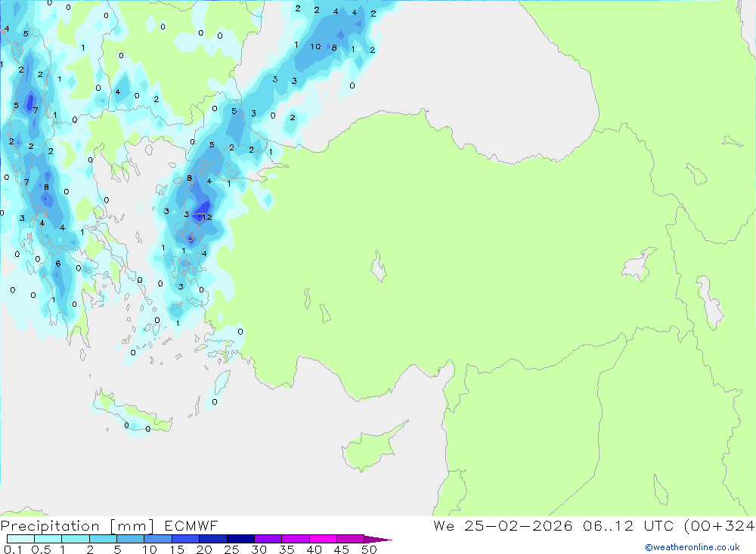756x554 pixels.
Task: Select the 40–45 mm magenta legend swatch
Action: pyautogui.click(x=323, y=539)
